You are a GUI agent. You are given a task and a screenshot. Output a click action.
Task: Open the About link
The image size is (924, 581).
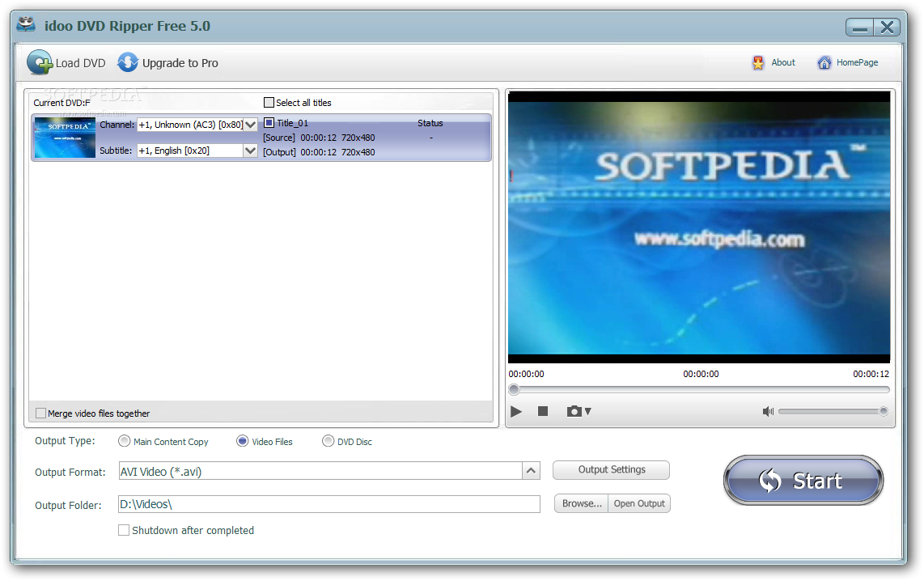click(783, 62)
